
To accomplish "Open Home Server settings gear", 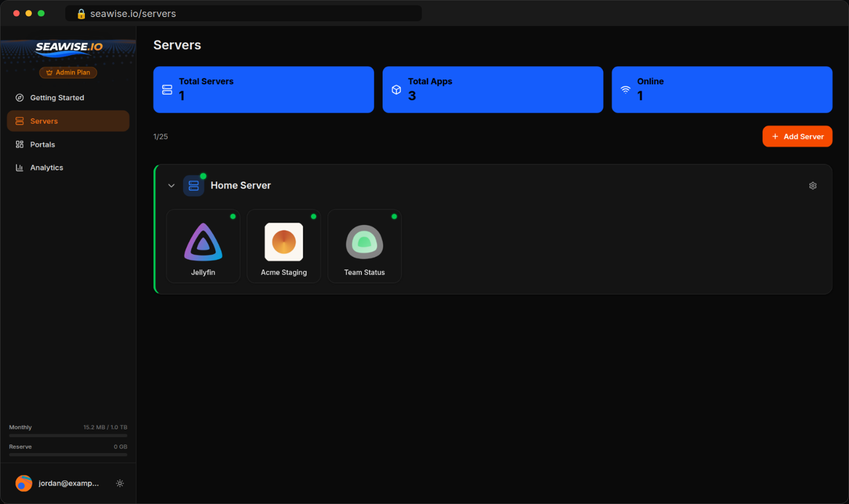I will [x=813, y=186].
